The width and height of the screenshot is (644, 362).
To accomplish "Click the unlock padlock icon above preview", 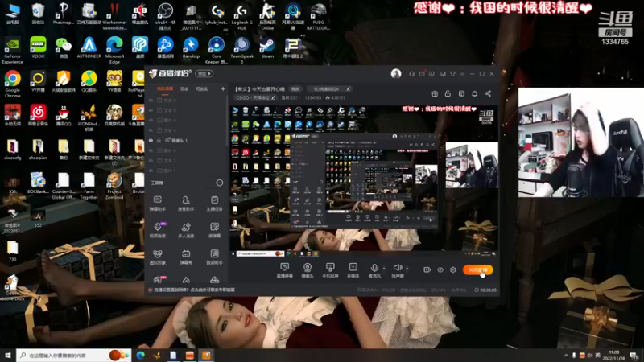I will (x=448, y=93).
